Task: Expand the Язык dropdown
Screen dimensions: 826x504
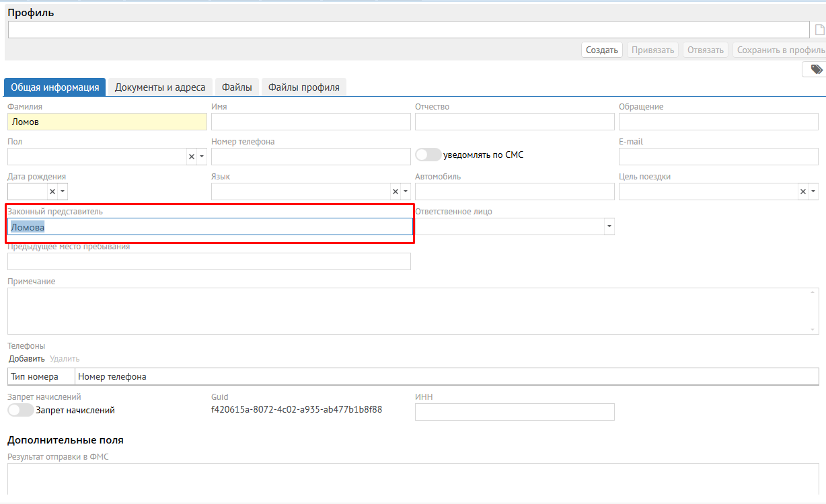Action: [406, 192]
